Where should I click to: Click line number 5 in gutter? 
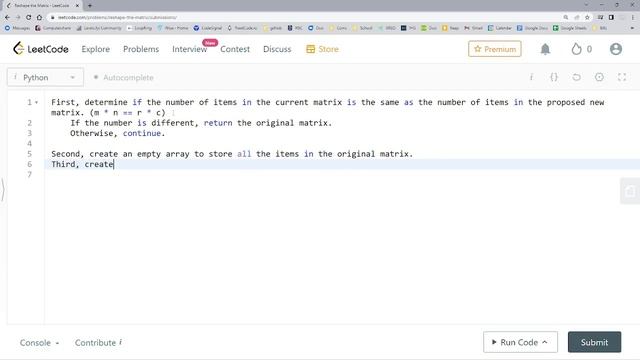(x=29, y=154)
